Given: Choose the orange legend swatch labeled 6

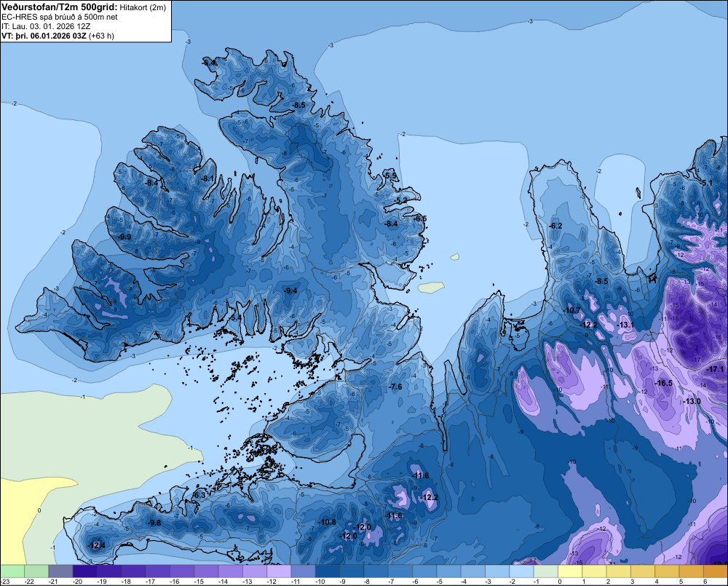Looking at the screenshot, I should tap(716, 571).
